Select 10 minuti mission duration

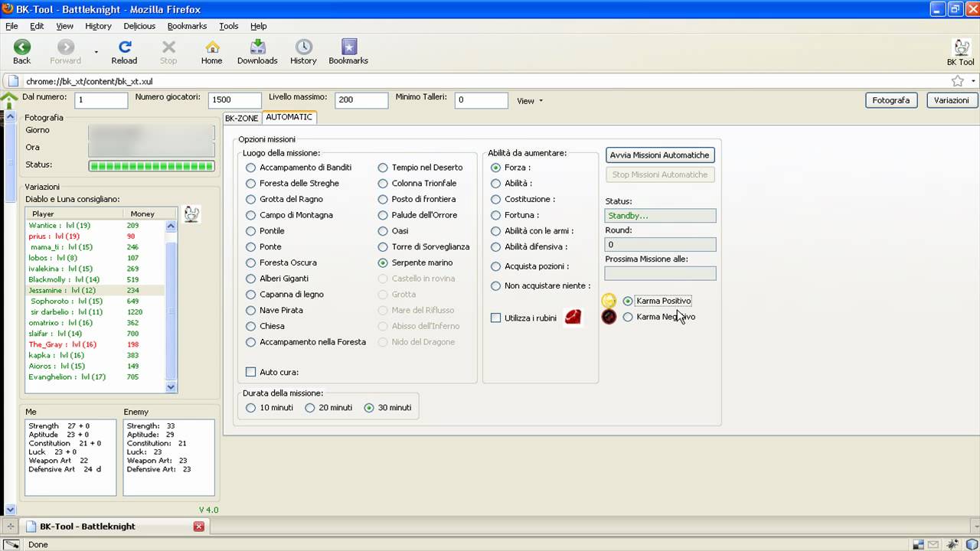click(250, 408)
